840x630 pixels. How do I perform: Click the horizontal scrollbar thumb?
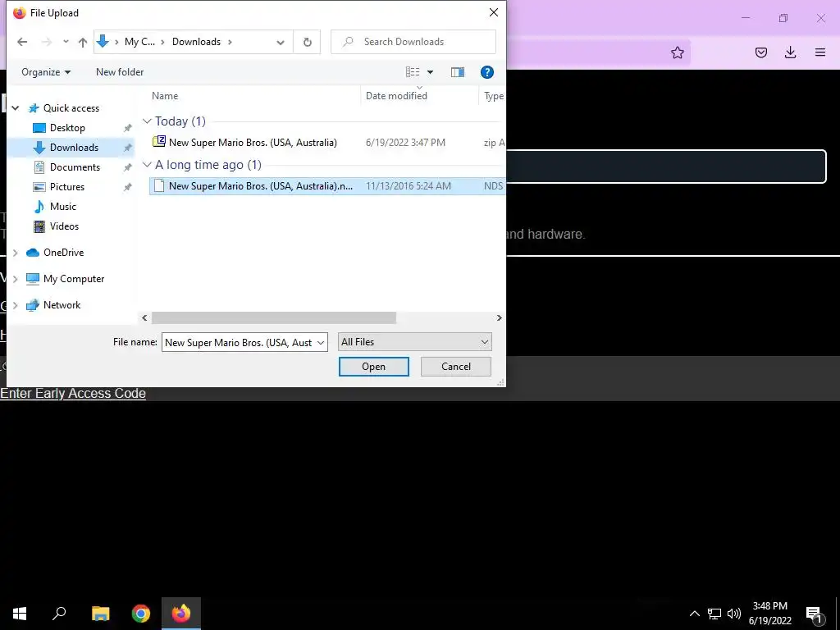pyautogui.click(x=274, y=317)
